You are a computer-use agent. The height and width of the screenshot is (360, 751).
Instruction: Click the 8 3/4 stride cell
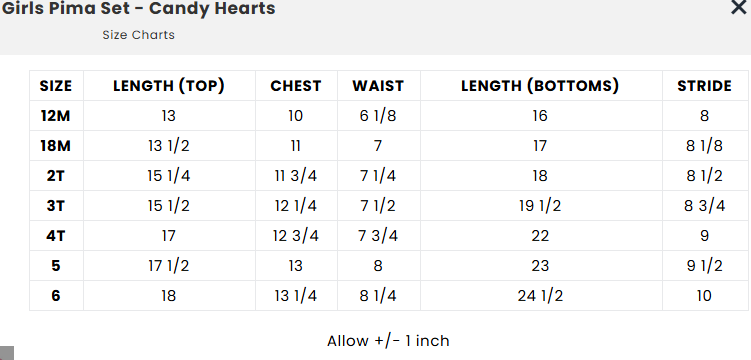[705, 206]
